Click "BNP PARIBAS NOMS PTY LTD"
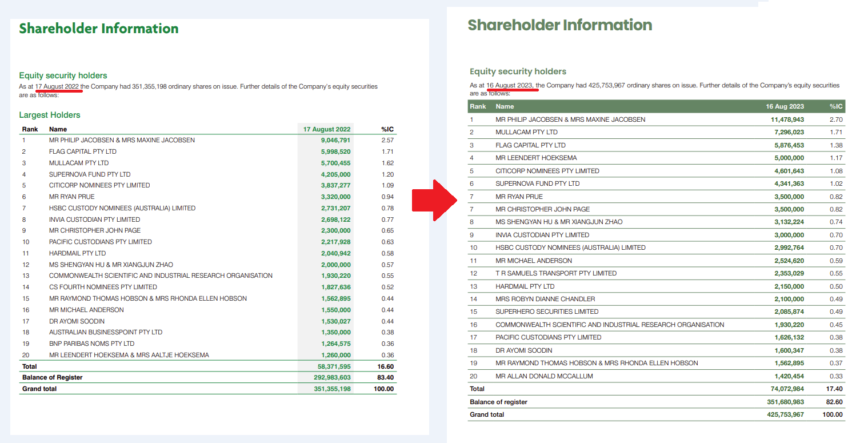 coord(91,344)
